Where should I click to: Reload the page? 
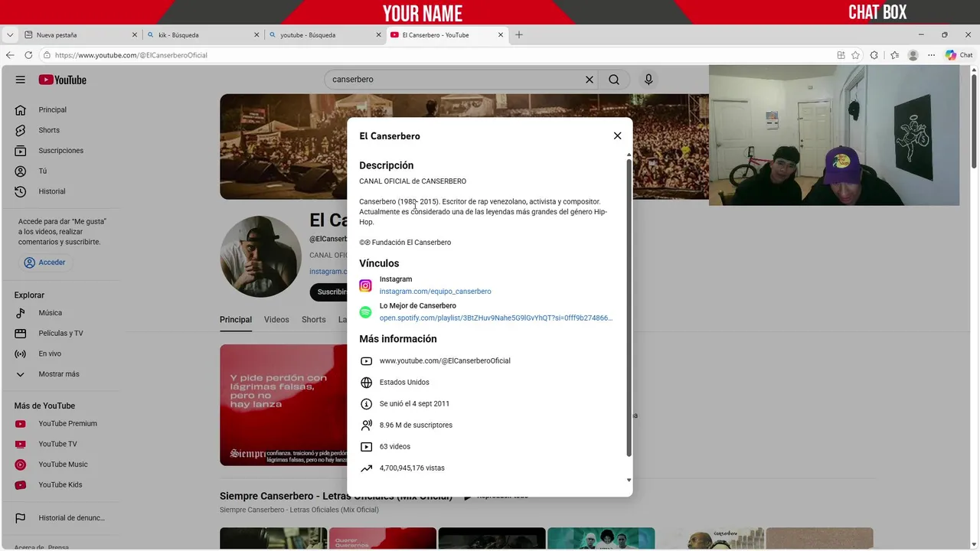(28, 55)
